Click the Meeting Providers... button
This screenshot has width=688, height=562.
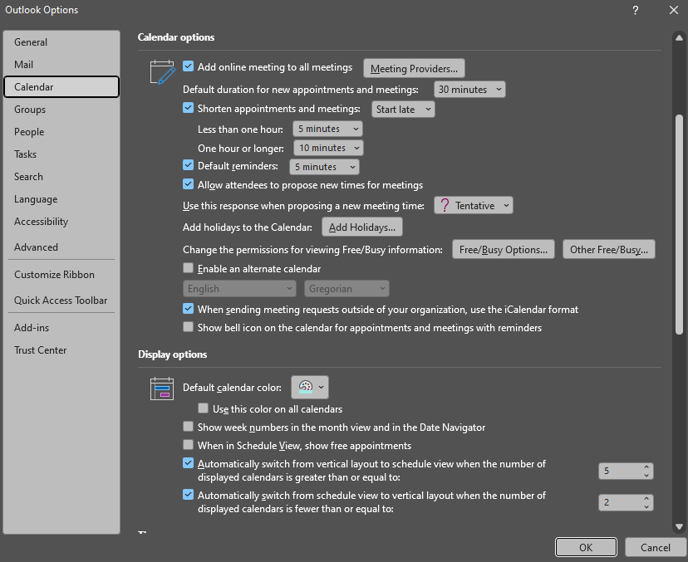[x=414, y=68]
